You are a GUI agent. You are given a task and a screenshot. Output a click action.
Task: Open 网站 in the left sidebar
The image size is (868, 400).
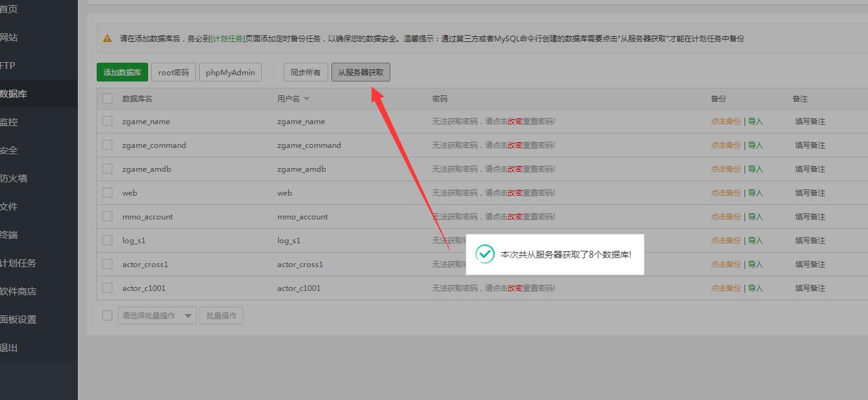tap(9, 38)
